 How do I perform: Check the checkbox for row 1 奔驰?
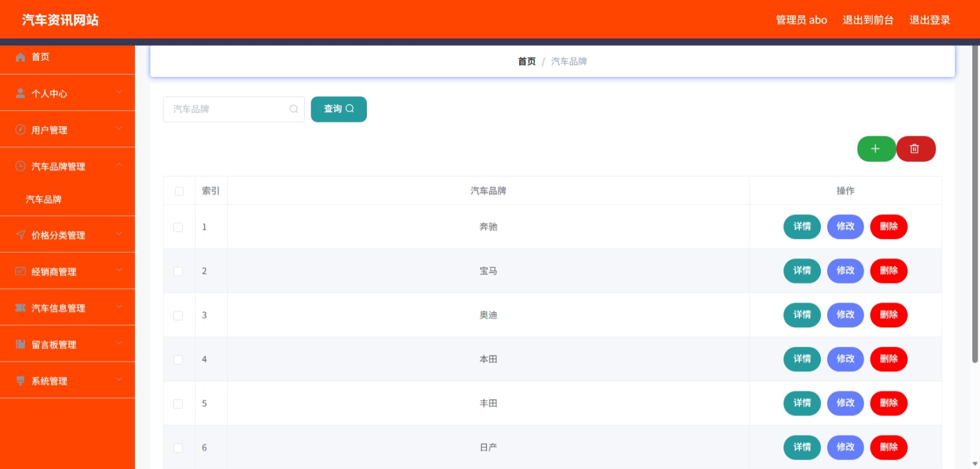tap(178, 227)
